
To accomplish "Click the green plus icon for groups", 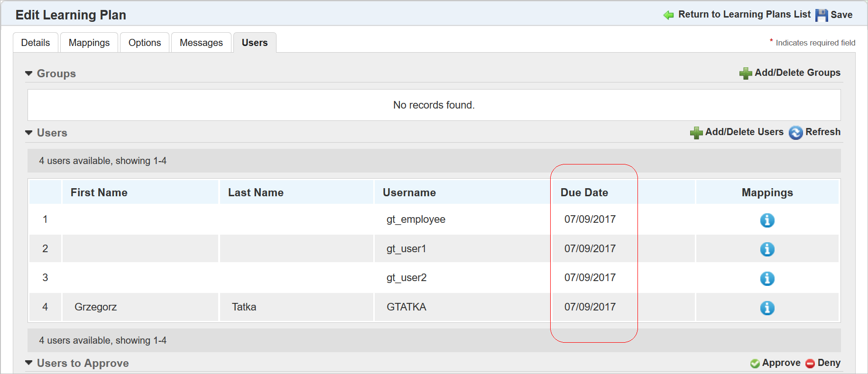I will (x=746, y=73).
